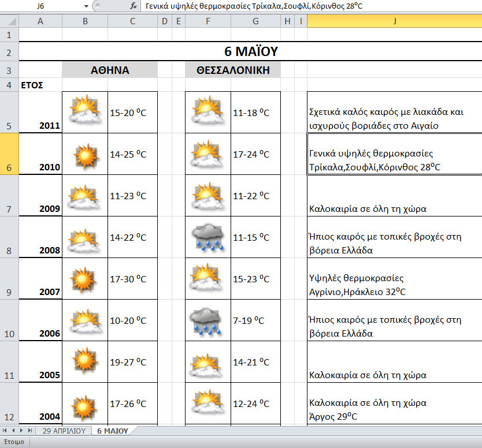The image size is (482, 448).
Task: Select the Athens 2007 sun icon
Action: (84, 278)
